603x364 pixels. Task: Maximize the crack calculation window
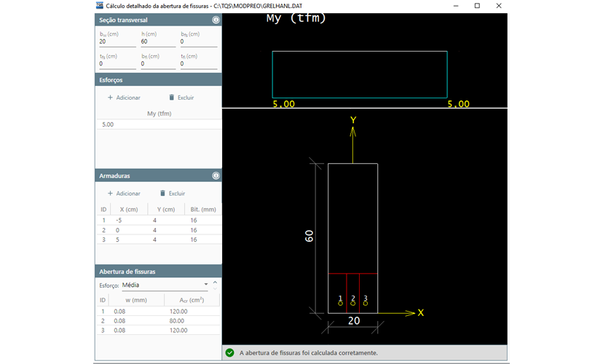click(x=477, y=6)
